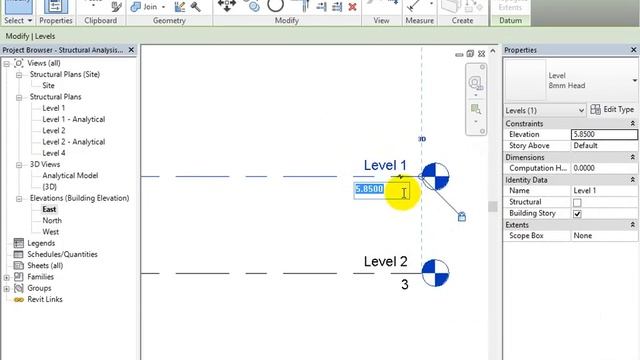This screenshot has width=640, height=360.
Task: Click the Geometry panel title
Action: (169, 20)
